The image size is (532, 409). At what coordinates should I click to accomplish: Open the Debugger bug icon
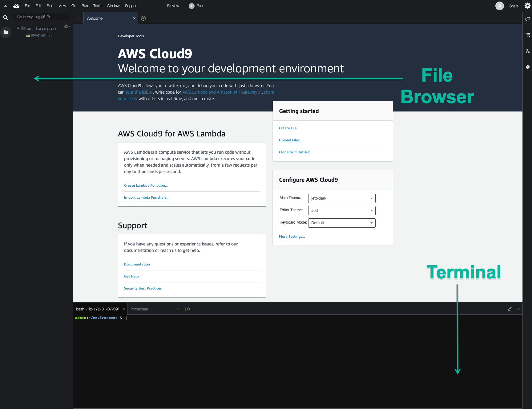pyautogui.click(x=528, y=67)
